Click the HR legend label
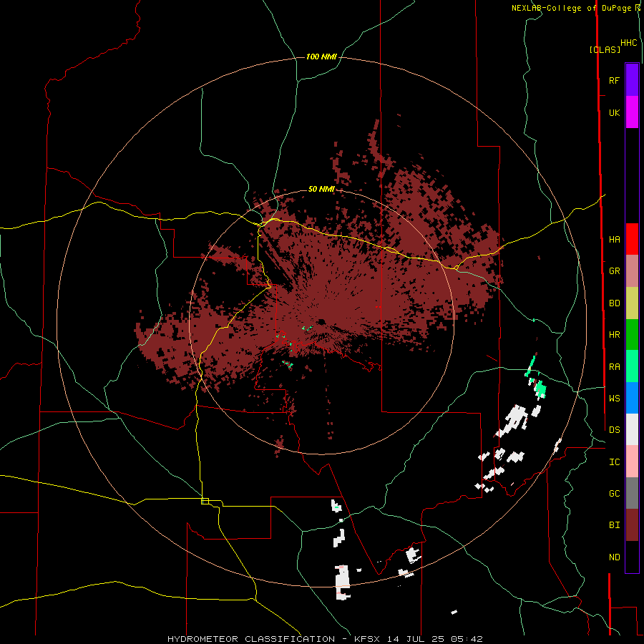The image size is (644, 644). [614, 335]
